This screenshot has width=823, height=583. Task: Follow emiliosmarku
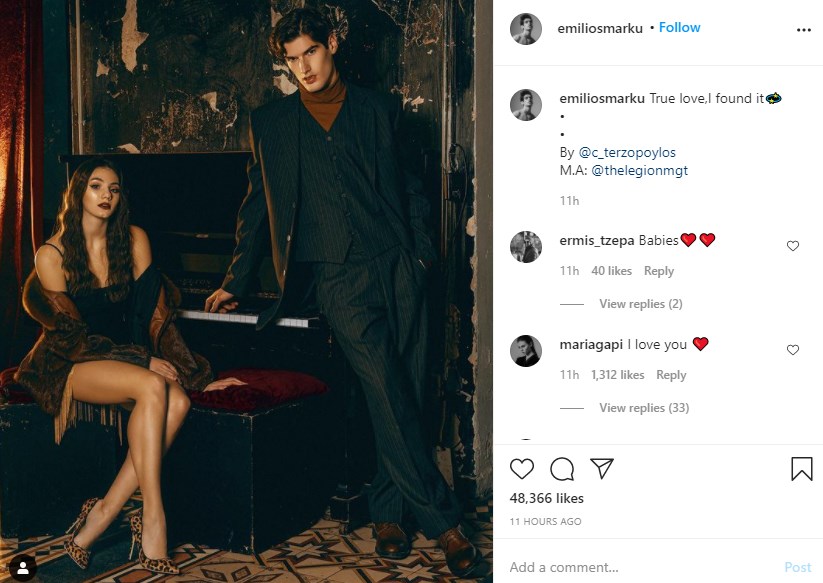tap(679, 27)
